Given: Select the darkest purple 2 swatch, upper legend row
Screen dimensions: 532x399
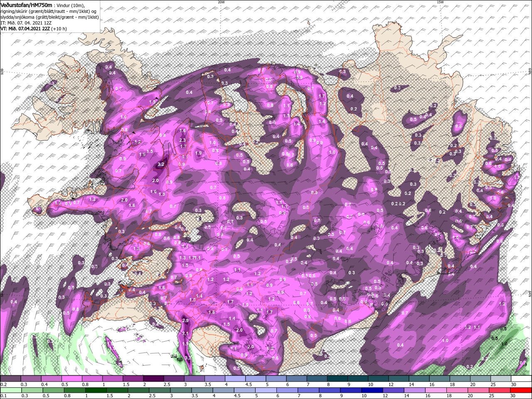Looking at the screenshot, I should [153, 379].
